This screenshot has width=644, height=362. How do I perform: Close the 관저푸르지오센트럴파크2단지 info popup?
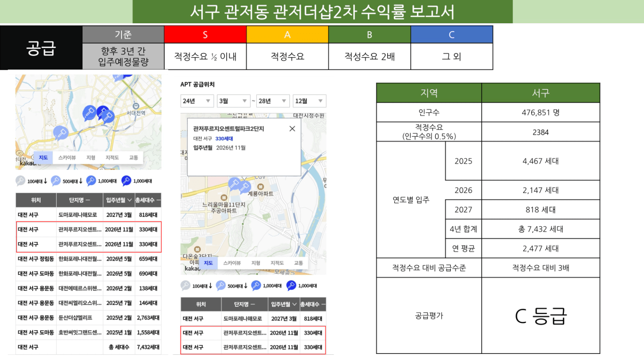point(292,129)
